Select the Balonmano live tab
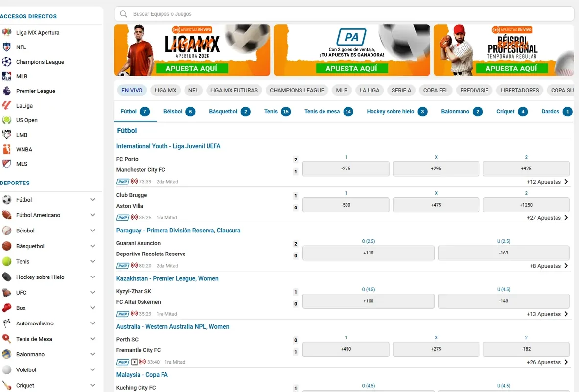 pyautogui.click(x=462, y=112)
